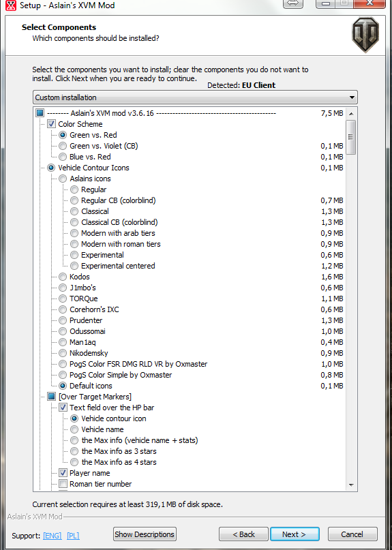This screenshot has width=392, height=550.
Task: Select Modern with arab tiers
Action: click(74, 233)
